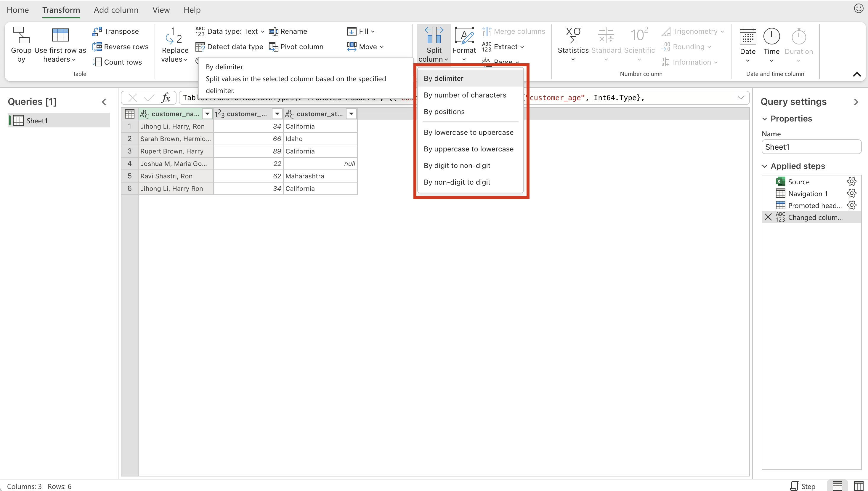This screenshot has width=868, height=491.
Task: Click the query Name input field
Action: pos(811,147)
